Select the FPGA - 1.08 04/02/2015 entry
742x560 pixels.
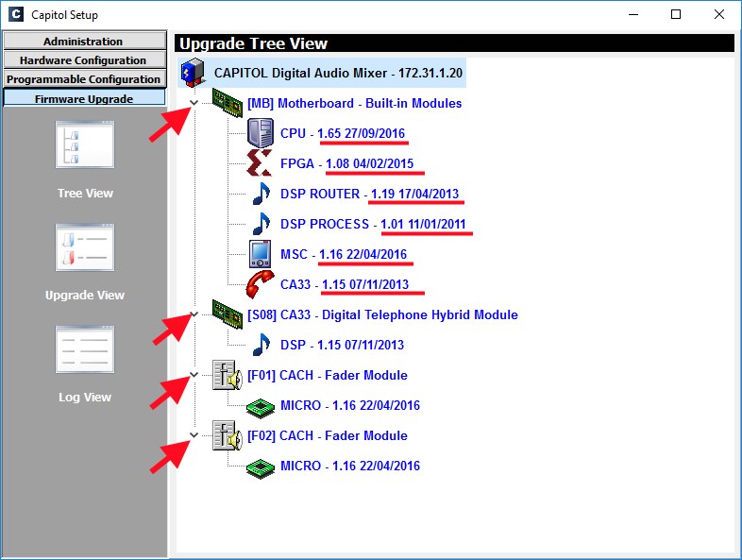coord(346,163)
